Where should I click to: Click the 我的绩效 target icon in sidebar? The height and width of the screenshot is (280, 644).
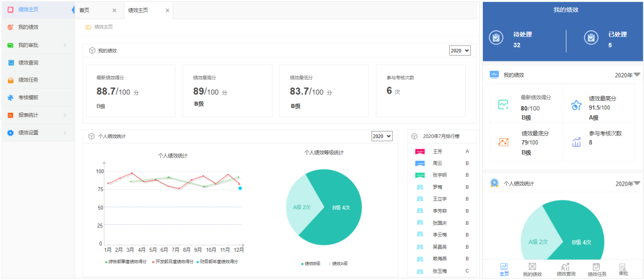click(x=10, y=27)
